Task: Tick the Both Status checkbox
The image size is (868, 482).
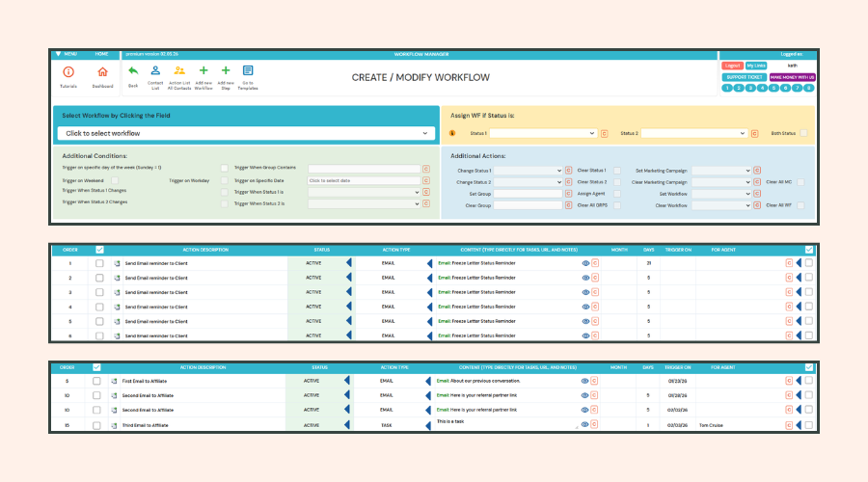Action: tap(803, 133)
